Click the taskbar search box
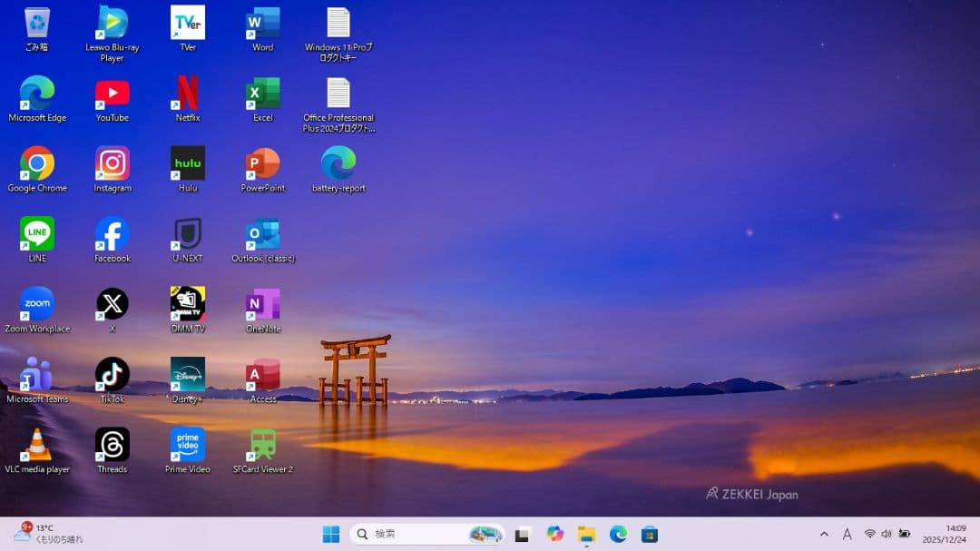Viewport: 980px width, 551px height. pyautogui.click(x=408, y=534)
